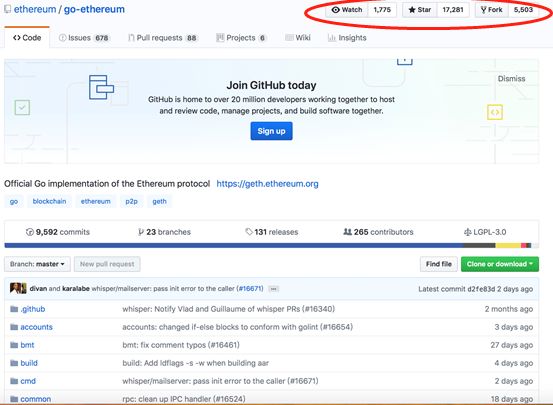Image resolution: width=553 pixels, height=405 pixels.
Task: Expand the commit message ellipsis button
Action: (x=274, y=289)
